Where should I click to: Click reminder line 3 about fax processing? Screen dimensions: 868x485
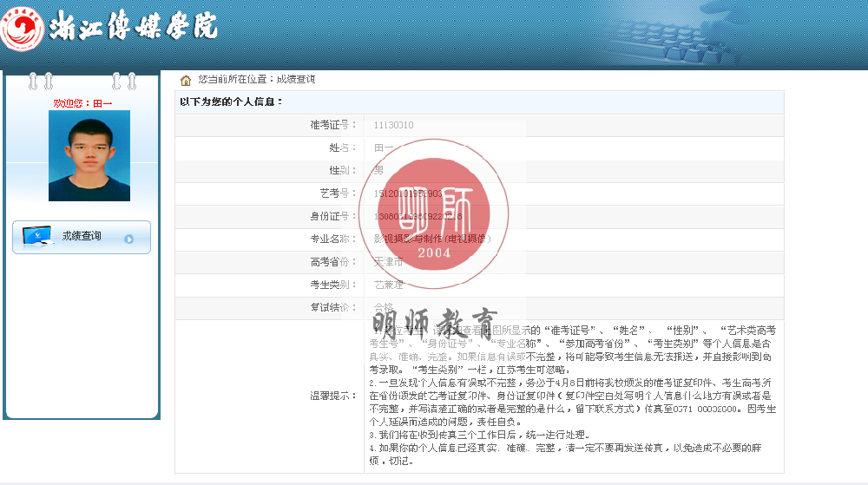click(479, 435)
